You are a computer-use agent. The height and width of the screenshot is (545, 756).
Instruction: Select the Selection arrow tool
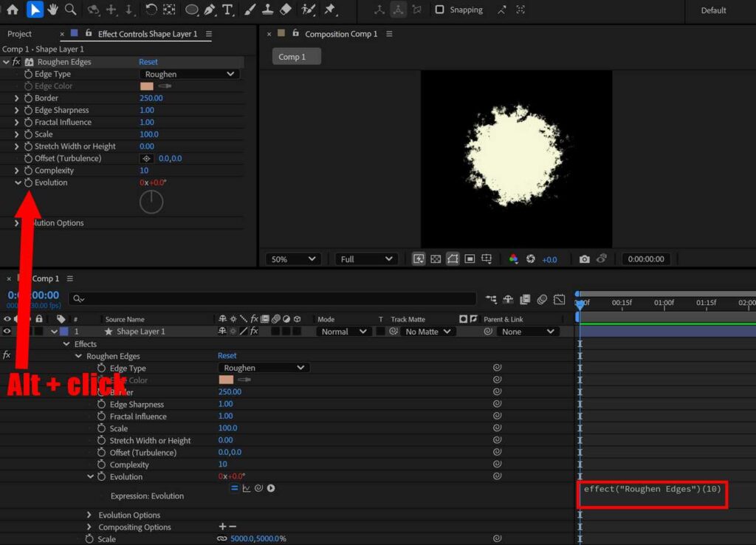pos(34,10)
